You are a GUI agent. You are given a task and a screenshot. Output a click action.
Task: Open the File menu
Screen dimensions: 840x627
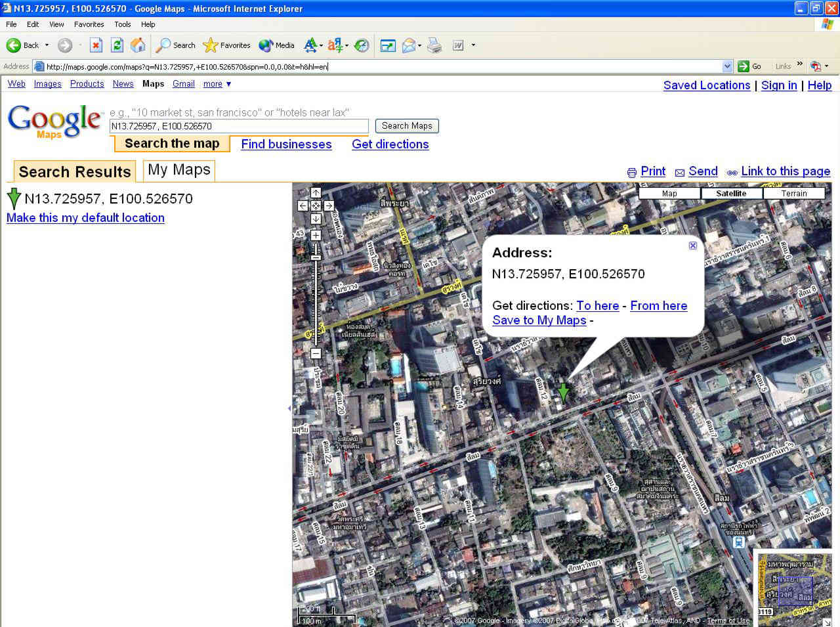[11, 24]
